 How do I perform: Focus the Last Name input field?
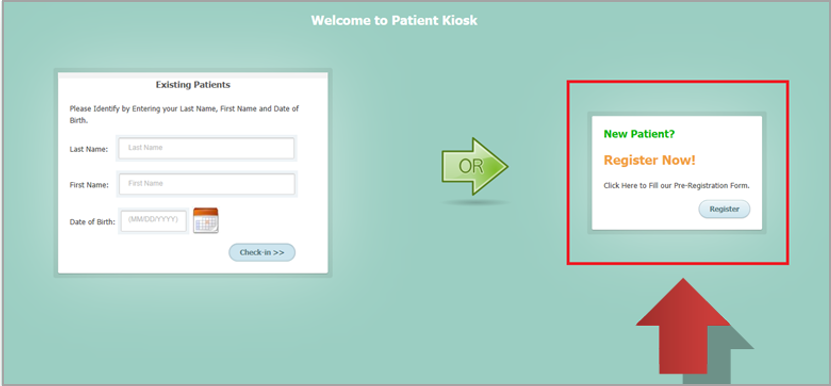(207, 148)
